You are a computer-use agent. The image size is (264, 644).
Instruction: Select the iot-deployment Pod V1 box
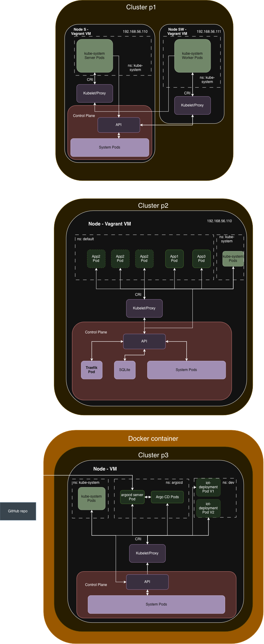(x=208, y=487)
